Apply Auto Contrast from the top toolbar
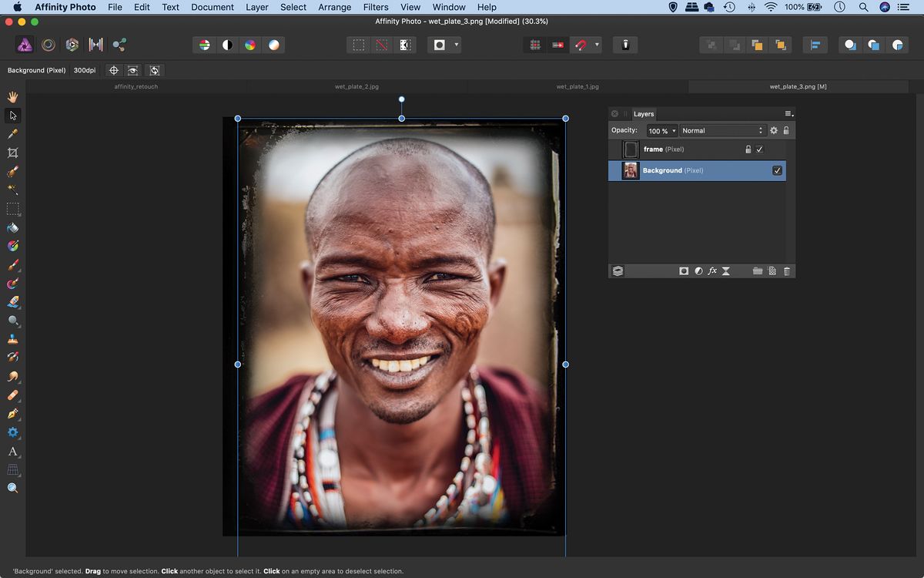Viewport: 924px width, 578px height. (x=228, y=45)
